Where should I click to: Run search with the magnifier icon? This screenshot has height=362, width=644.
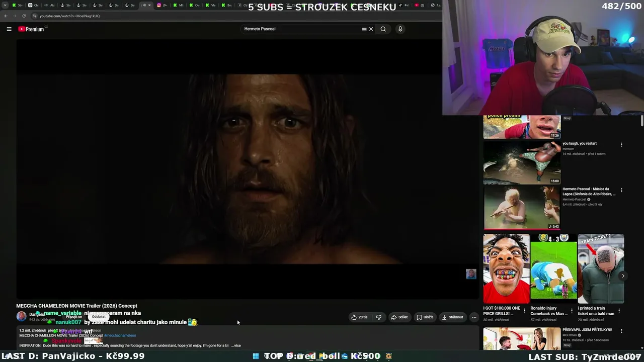[x=383, y=29]
